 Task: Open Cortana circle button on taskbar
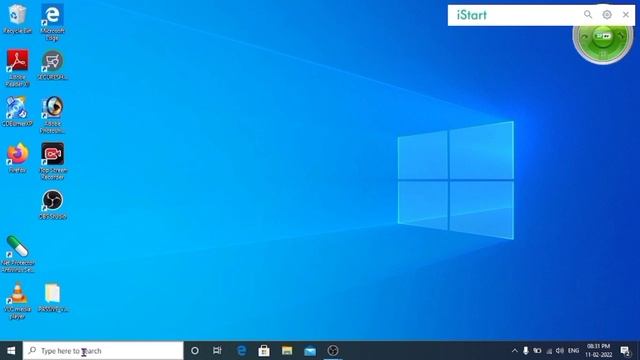(x=195, y=351)
